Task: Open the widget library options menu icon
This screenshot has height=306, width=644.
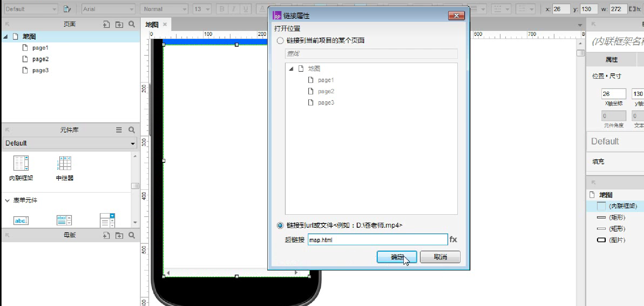Action: [119, 130]
